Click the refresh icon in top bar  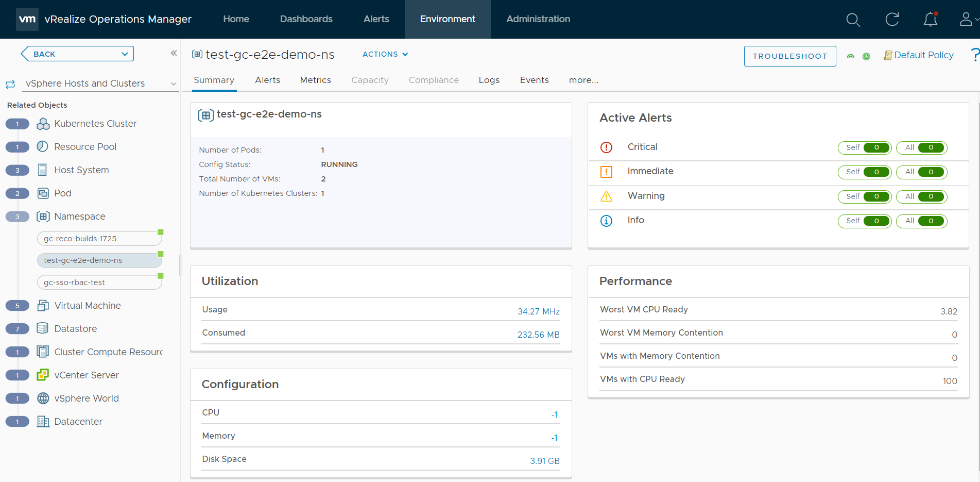click(892, 20)
